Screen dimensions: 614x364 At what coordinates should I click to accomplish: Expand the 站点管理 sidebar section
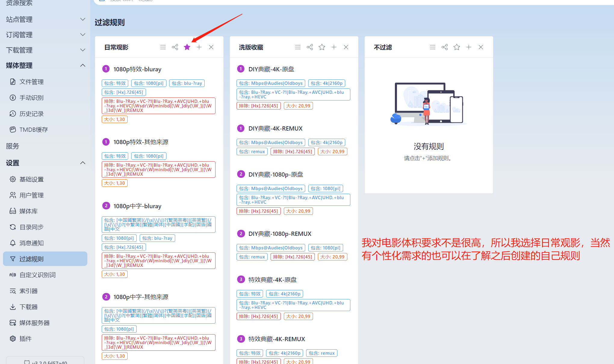[x=45, y=20]
